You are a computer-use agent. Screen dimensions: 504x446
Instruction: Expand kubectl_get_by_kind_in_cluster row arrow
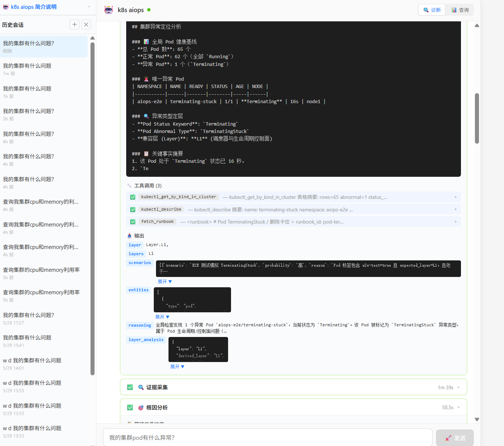coord(456,197)
